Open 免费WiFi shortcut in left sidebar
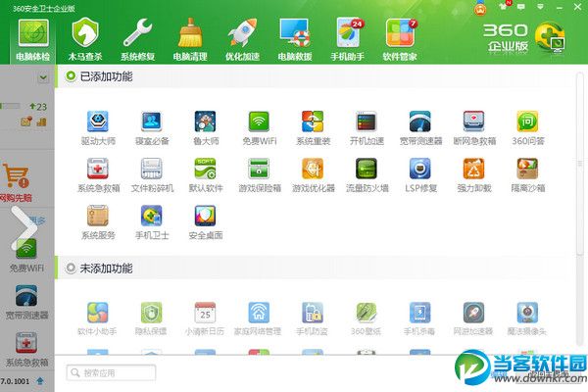Viewport: 588px width, 392px height. 26,255
